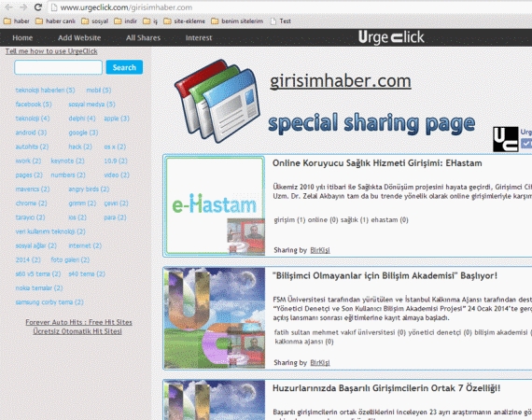Select the teknoloji haberleri (5) tag
The image size is (532, 420).
coord(45,90)
